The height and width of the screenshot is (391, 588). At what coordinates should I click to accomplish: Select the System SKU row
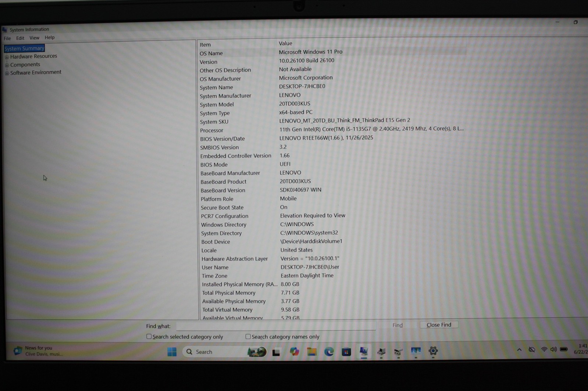tap(332, 121)
